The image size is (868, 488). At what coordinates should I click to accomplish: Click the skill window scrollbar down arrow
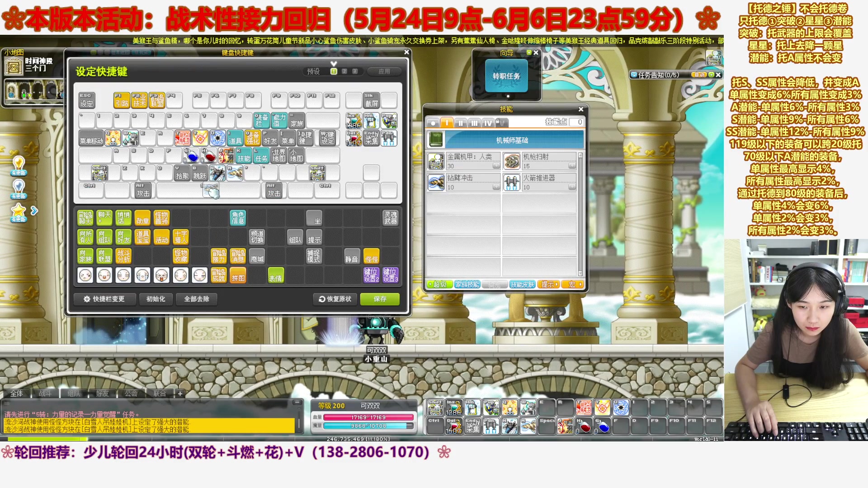click(x=580, y=273)
